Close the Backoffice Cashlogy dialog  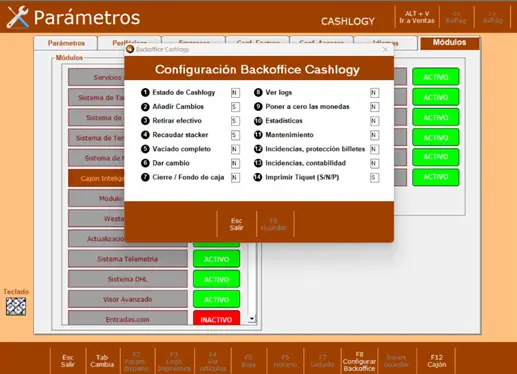coord(385,49)
